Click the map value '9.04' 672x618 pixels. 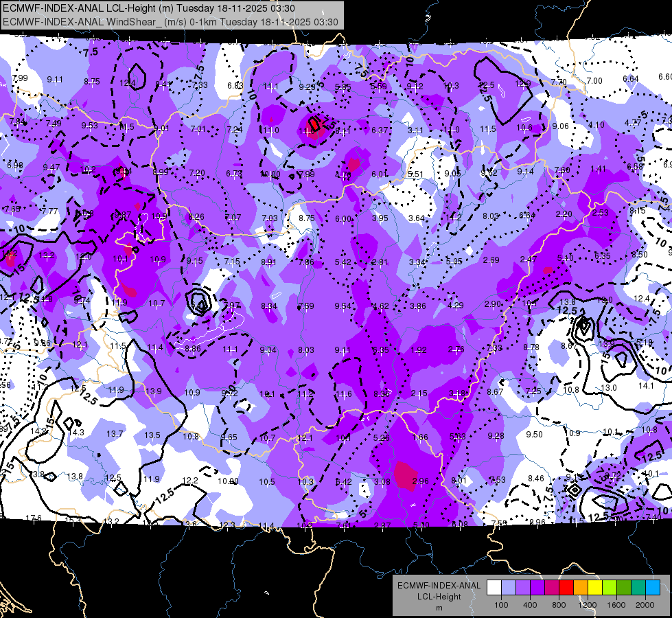[x=268, y=350]
